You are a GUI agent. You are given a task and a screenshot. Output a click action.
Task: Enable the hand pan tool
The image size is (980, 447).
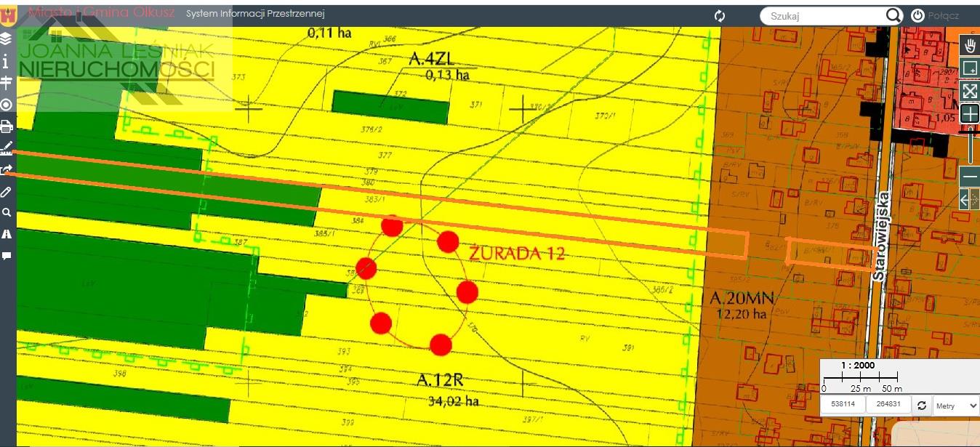(x=970, y=45)
